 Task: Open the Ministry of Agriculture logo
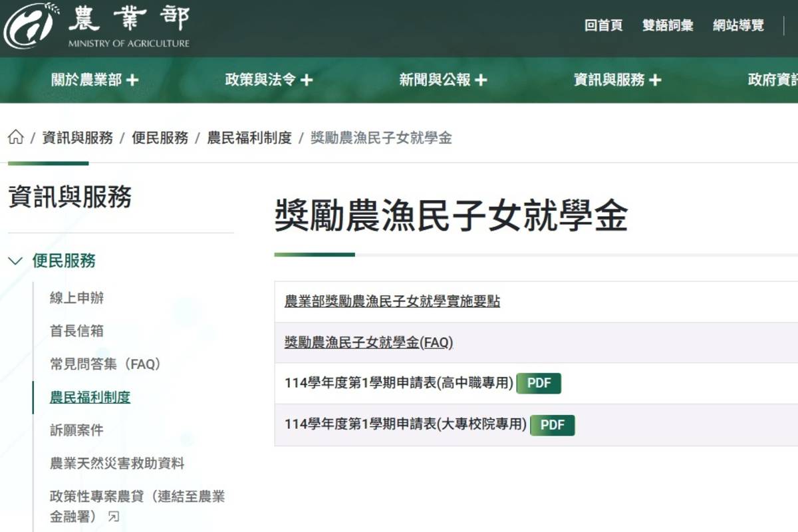98,25
